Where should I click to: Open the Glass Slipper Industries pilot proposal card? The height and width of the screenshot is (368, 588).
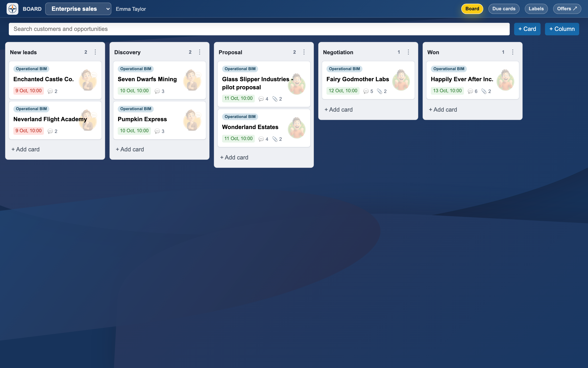264,84
